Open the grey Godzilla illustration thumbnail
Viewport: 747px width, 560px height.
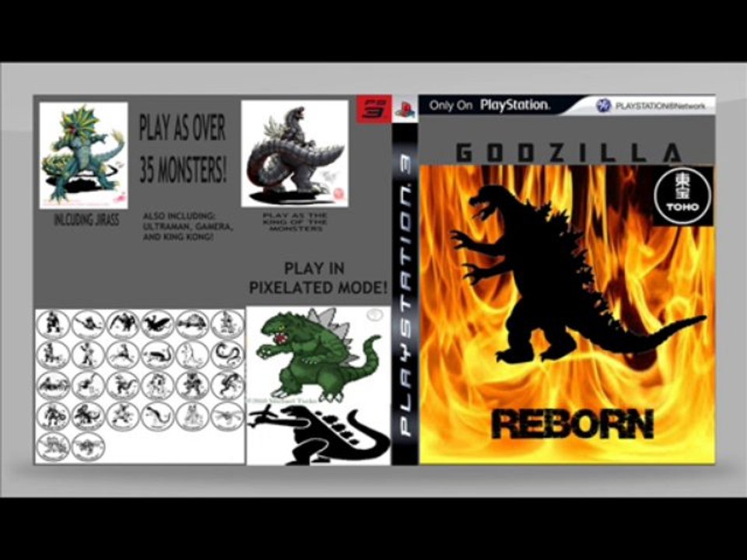point(294,153)
